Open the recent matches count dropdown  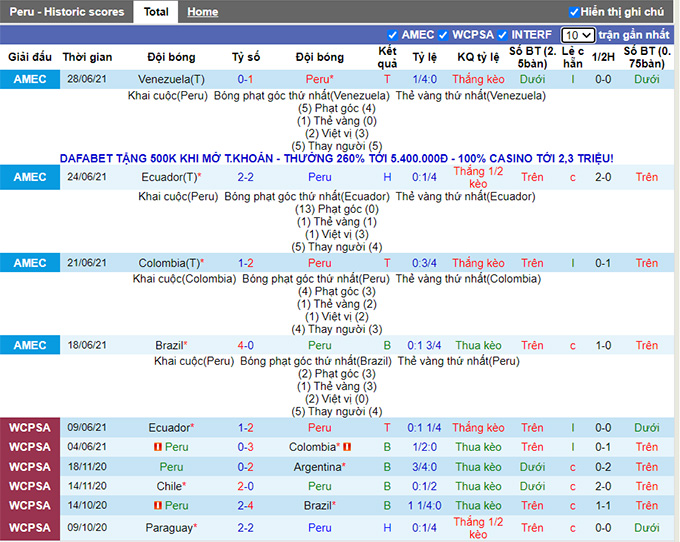577,35
